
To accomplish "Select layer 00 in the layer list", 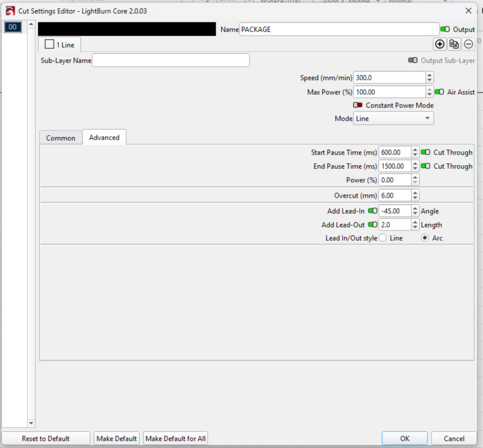I will (13, 27).
